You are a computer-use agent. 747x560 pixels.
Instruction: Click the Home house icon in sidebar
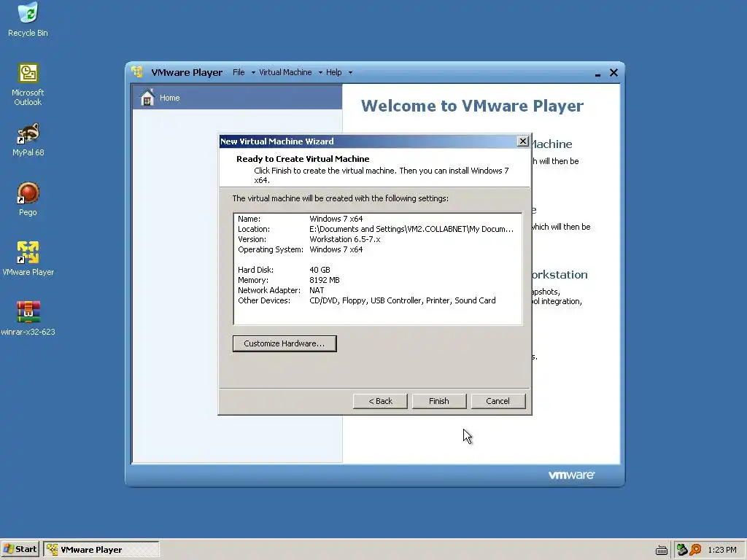[x=147, y=97]
